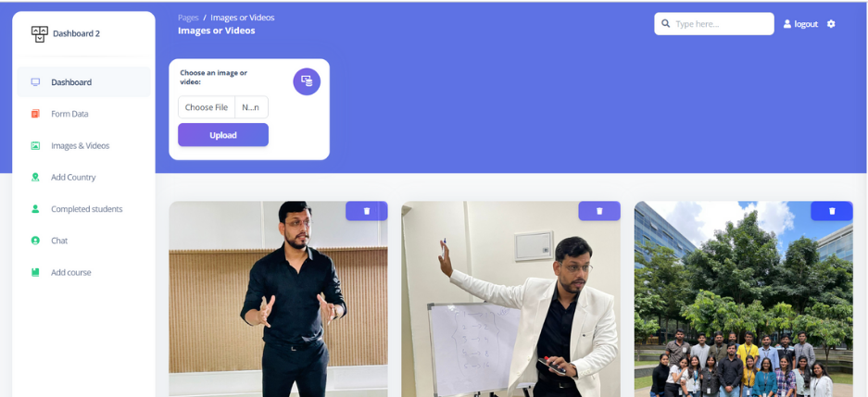Open settings via the gear icon
Image resolution: width=868 pixels, height=397 pixels.
[x=831, y=24]
